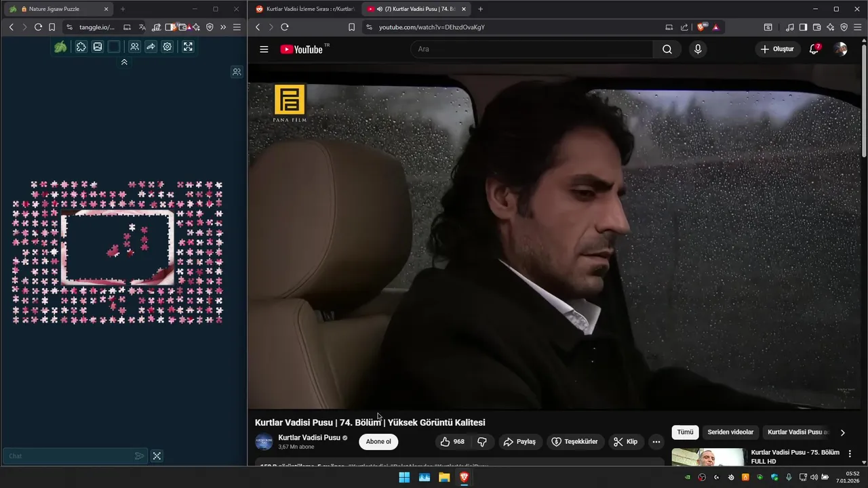Open the participants panel icon on puzzle canvas
This screenshot has height=488, width=868.
pyautogui.click(x=237, y=72)
